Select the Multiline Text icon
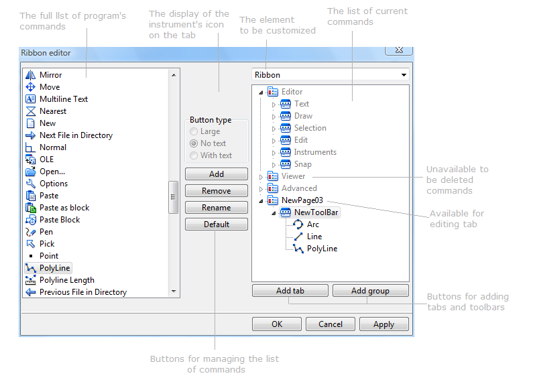The height and width of the screenshot is (392, 537). (x=30, y=99)
